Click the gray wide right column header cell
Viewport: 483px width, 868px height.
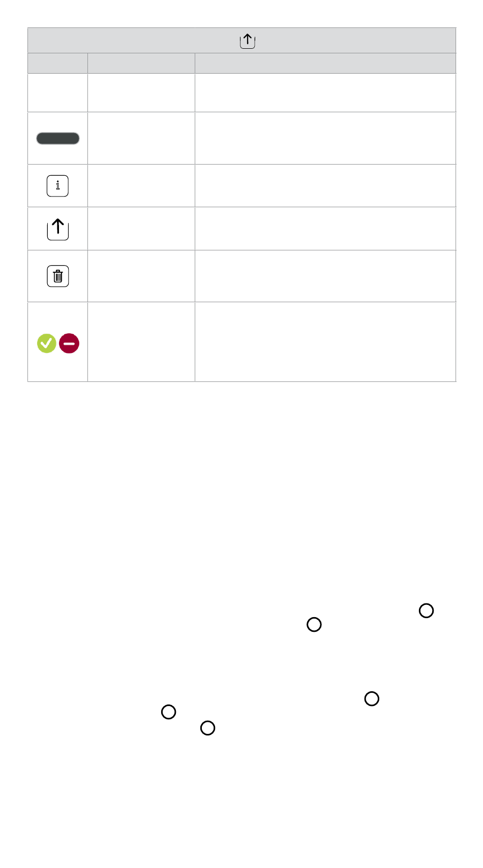point(325,63)
